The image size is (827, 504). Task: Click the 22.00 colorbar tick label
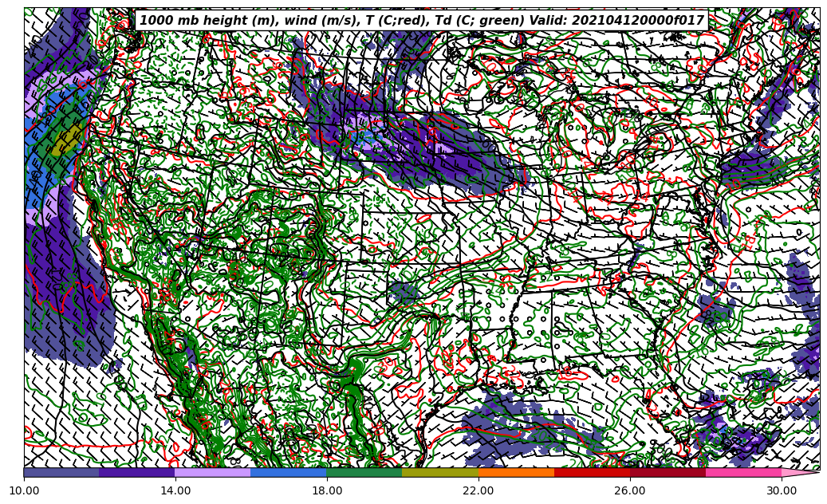coord(478,490)
